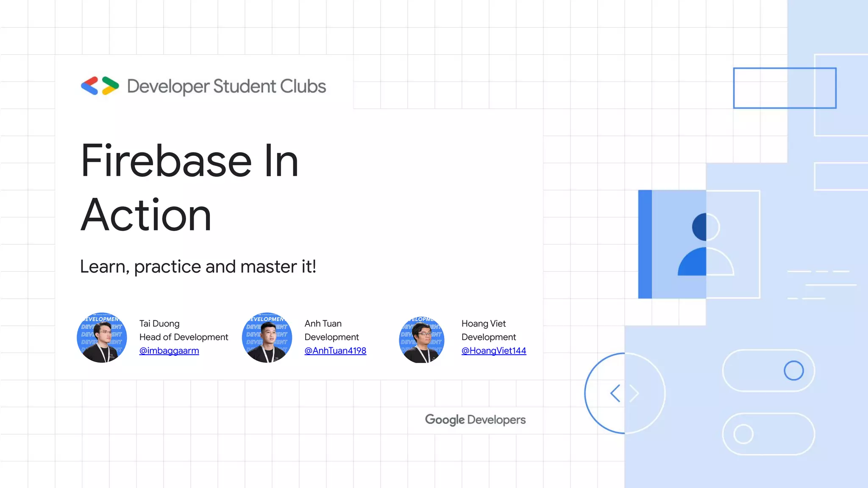This screenshot has height=488, width=868.
Task: Open the @HoangViet144 profile link
Action: 494,351
